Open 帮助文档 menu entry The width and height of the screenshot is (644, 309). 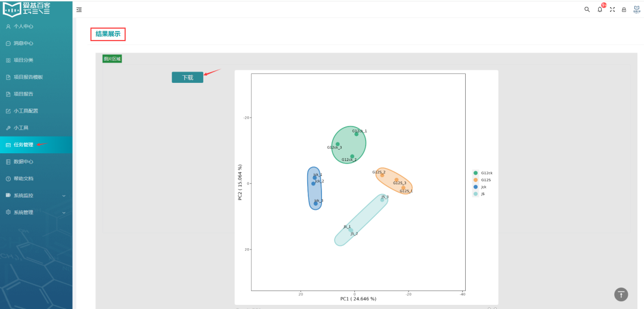coord(36,179)
